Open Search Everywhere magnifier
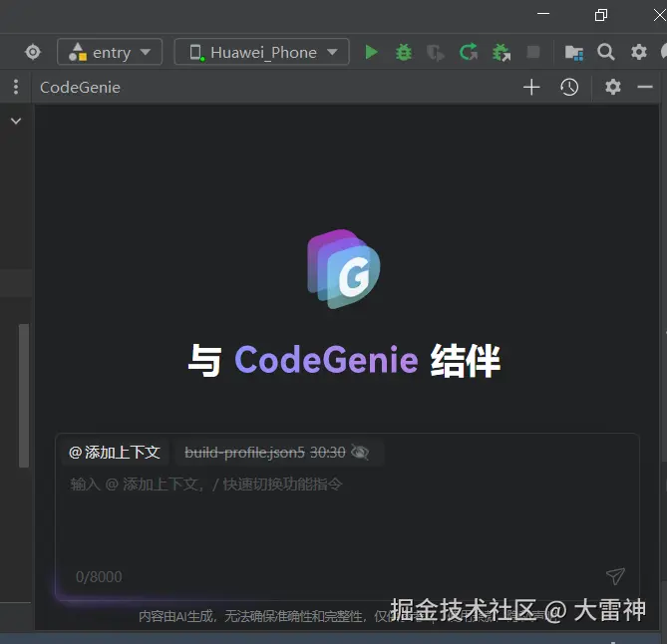The image size is (667, 644). pyautogui.click(x=606, y=52)
